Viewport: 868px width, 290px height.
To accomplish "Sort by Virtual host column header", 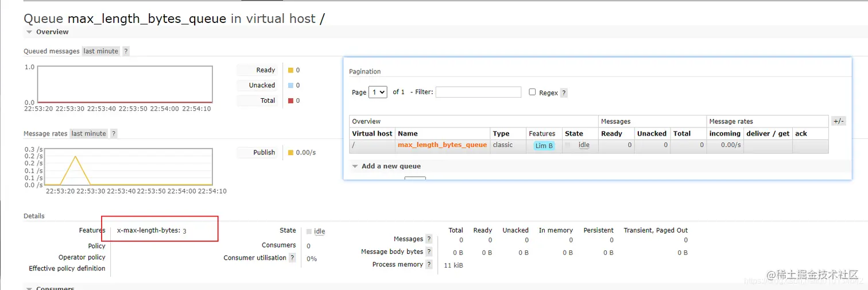I will pos(372,133).
